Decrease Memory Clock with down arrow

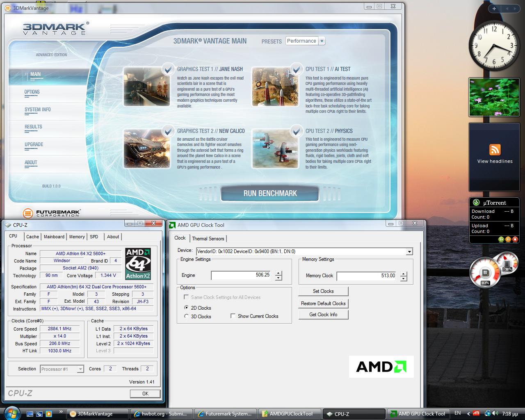404,278
